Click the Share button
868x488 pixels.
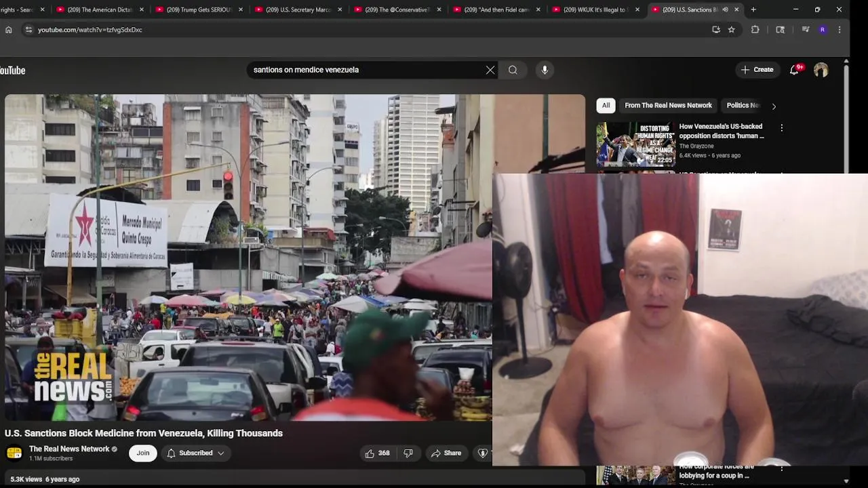pos(446,453)
